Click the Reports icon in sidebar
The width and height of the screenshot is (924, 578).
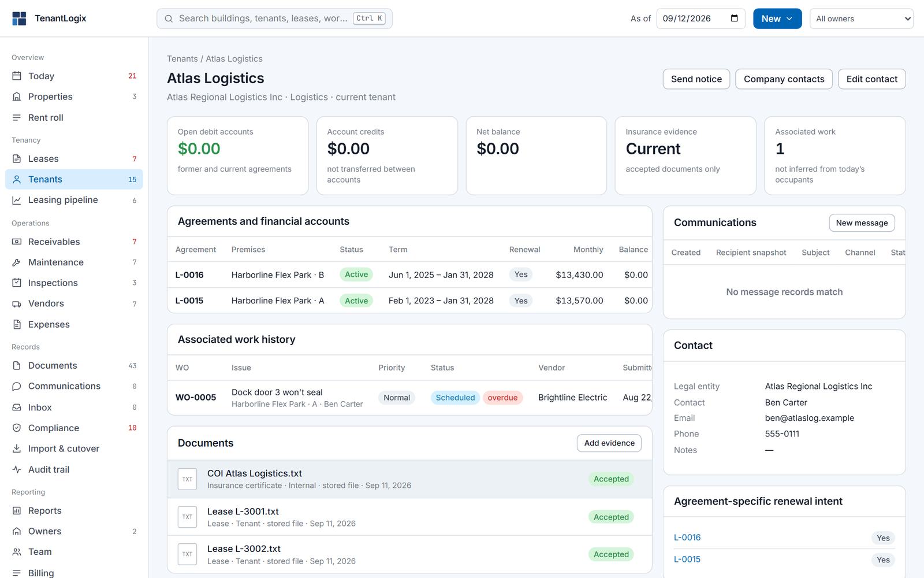[x=17, y=511]
